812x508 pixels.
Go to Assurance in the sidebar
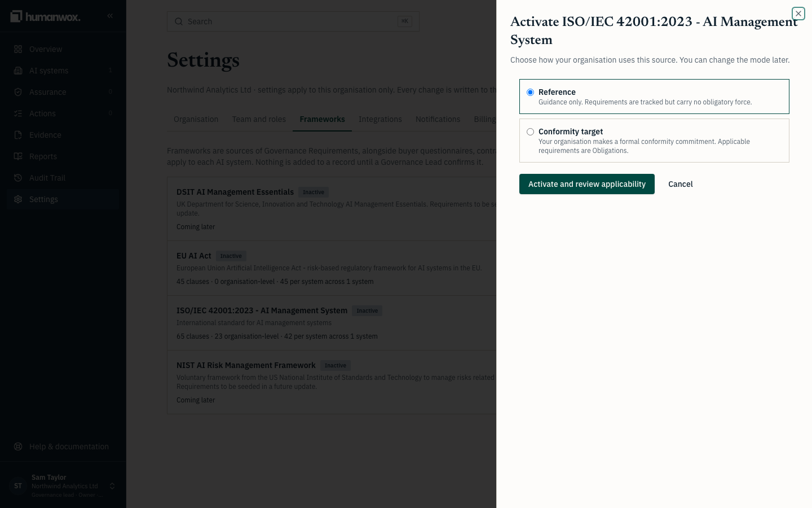click(x=63, y=92)
